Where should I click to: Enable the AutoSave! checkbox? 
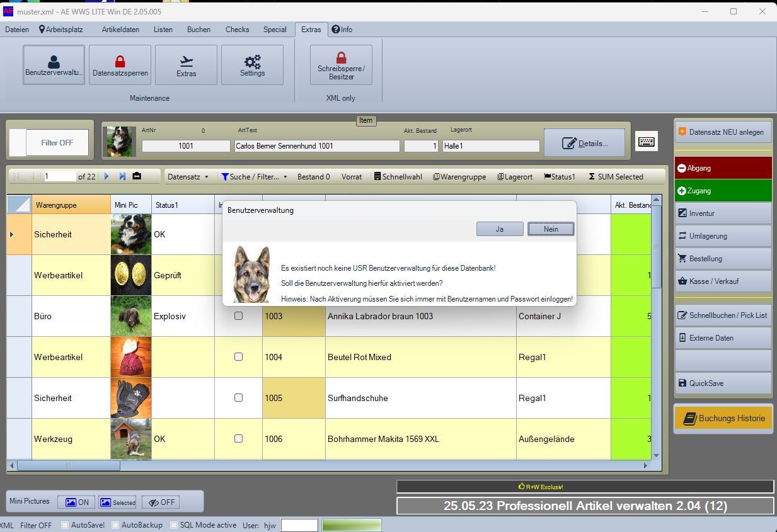click(x=65, y=525)
